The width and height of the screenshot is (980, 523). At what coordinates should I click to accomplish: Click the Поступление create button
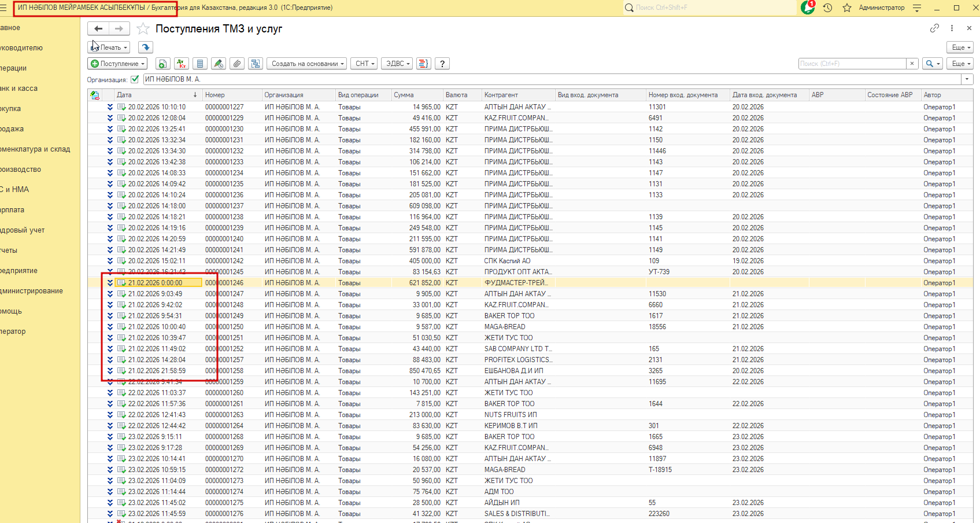118,64
